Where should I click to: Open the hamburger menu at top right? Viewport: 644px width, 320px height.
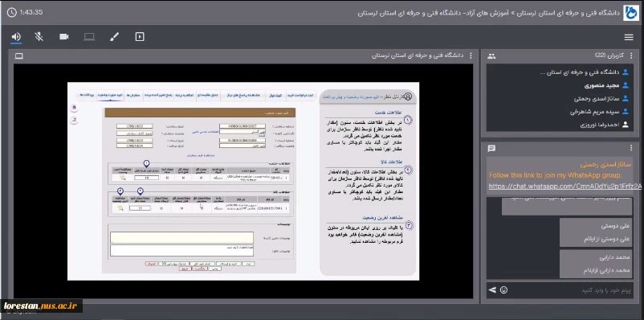629,38
